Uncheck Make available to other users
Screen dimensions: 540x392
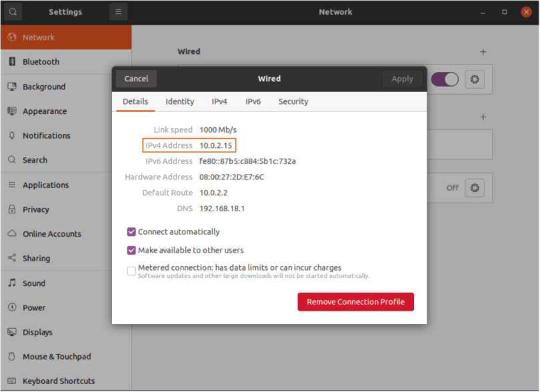131,251
